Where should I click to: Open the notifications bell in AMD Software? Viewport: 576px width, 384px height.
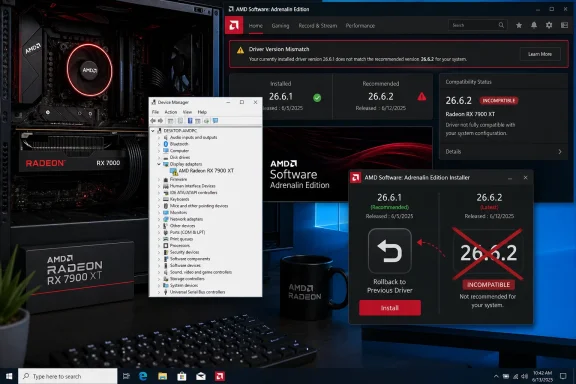[534, 25]
